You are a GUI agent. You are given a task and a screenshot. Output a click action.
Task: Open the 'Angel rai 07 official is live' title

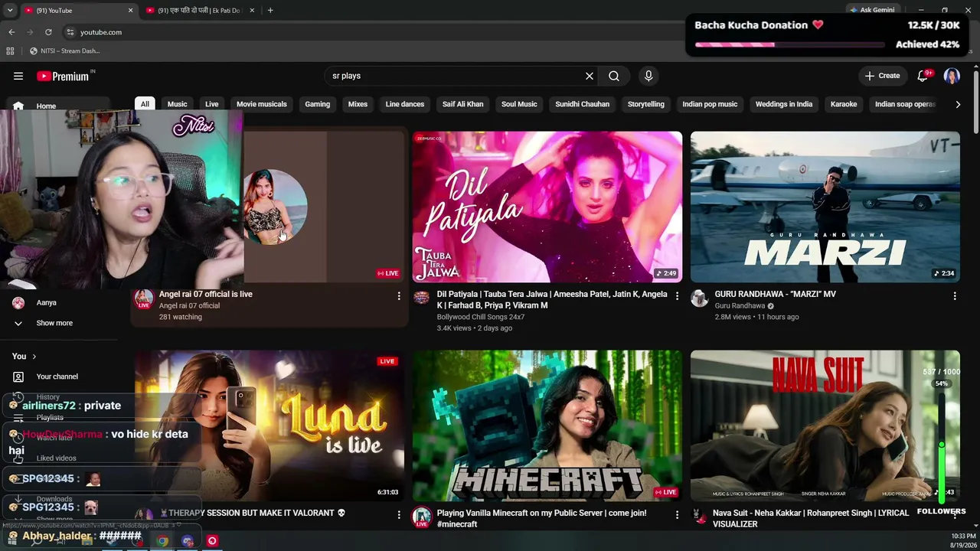point(206,294)
